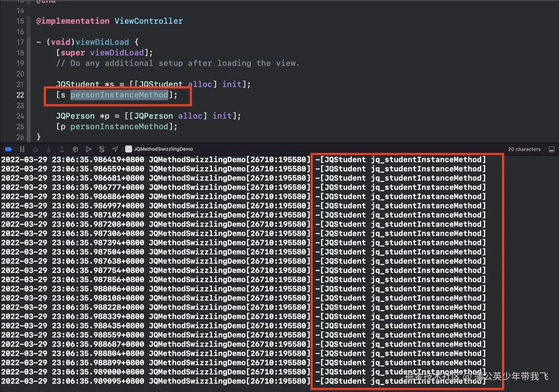Click the Step Into debug icon
559x392 pixels.
pos(48,149)
